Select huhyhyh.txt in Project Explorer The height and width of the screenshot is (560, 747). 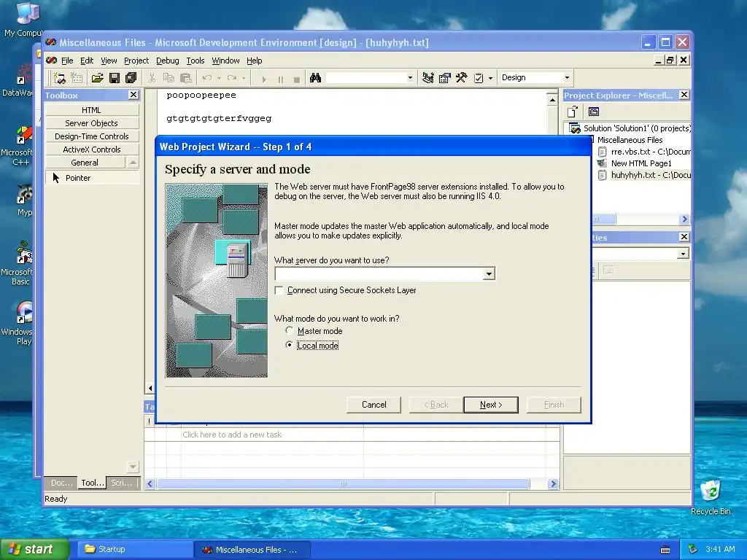click(644, 175)
